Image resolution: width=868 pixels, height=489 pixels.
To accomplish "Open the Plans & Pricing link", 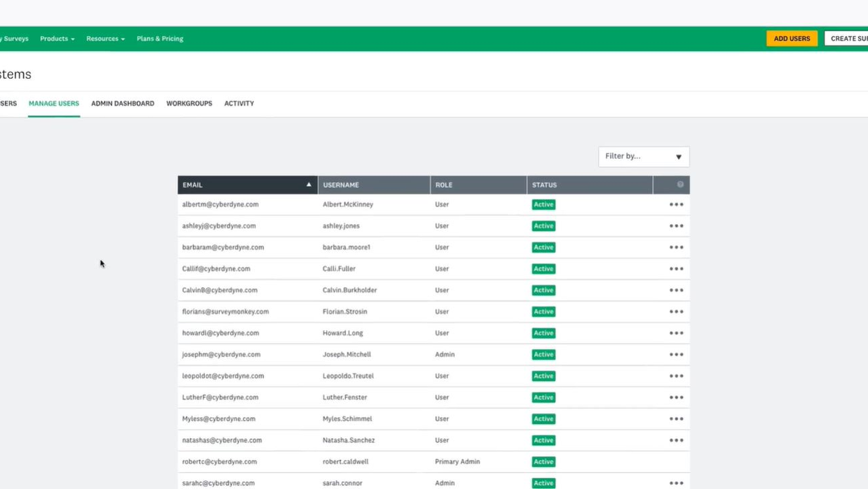I will (159, 39).
